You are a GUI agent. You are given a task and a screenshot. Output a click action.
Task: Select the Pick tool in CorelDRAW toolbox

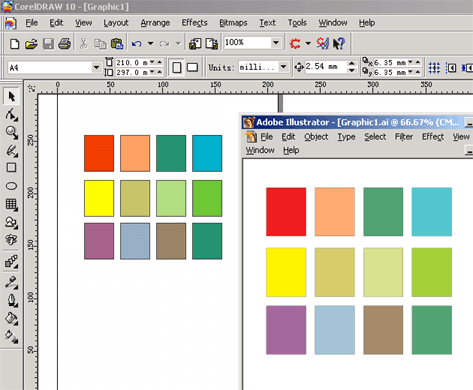pos(11,97)
